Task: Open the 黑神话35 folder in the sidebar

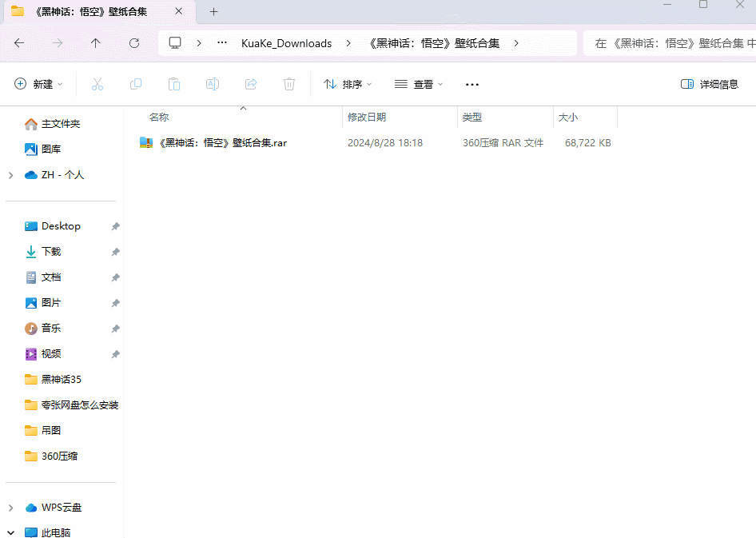Action: [53, 380]
